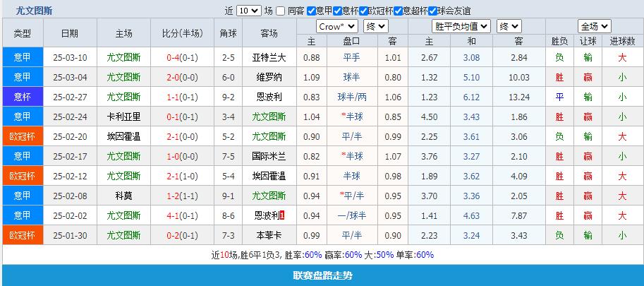Open the 亚特兰大 away team link

[269, 57]
